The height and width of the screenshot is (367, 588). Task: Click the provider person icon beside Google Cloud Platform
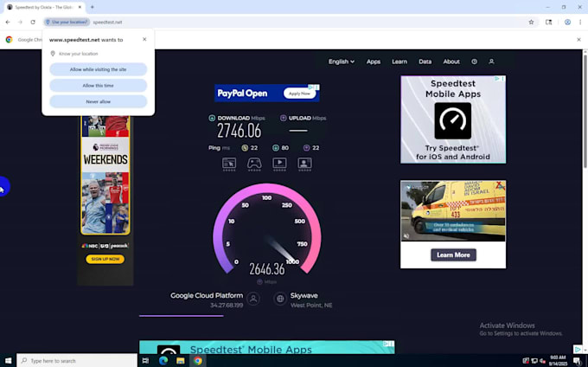coord(253,299)
